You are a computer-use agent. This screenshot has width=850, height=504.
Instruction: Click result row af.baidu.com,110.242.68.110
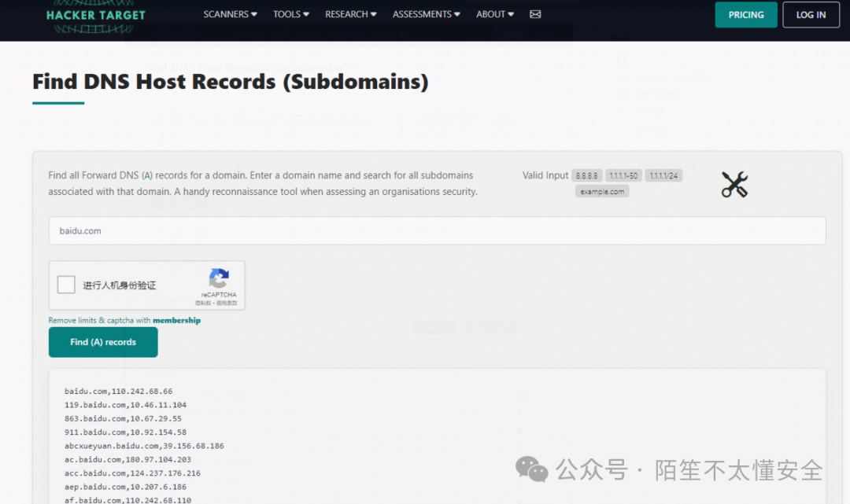(x=128, y=500)
